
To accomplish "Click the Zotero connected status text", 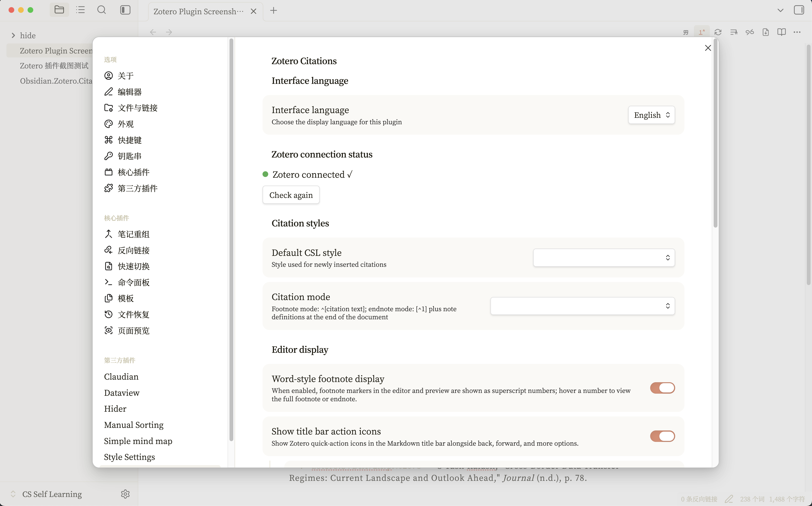I will (x=312, y=174).
